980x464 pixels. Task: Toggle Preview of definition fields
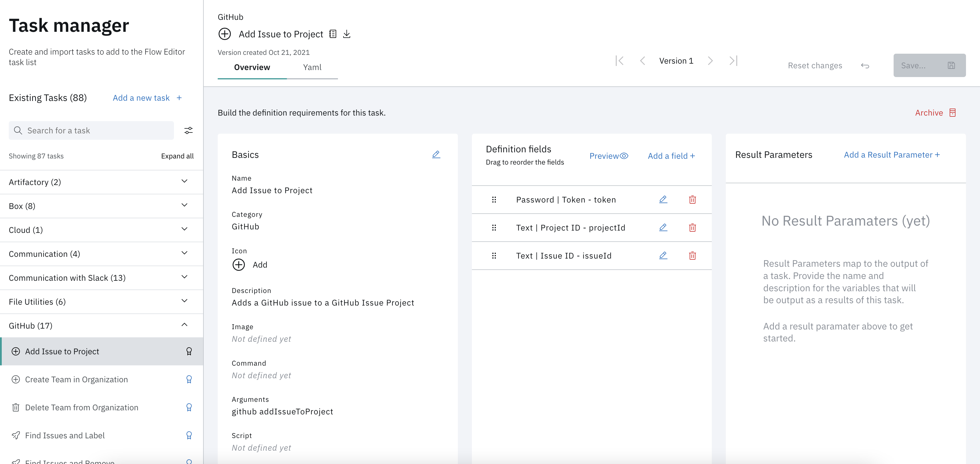click(609, 156)
